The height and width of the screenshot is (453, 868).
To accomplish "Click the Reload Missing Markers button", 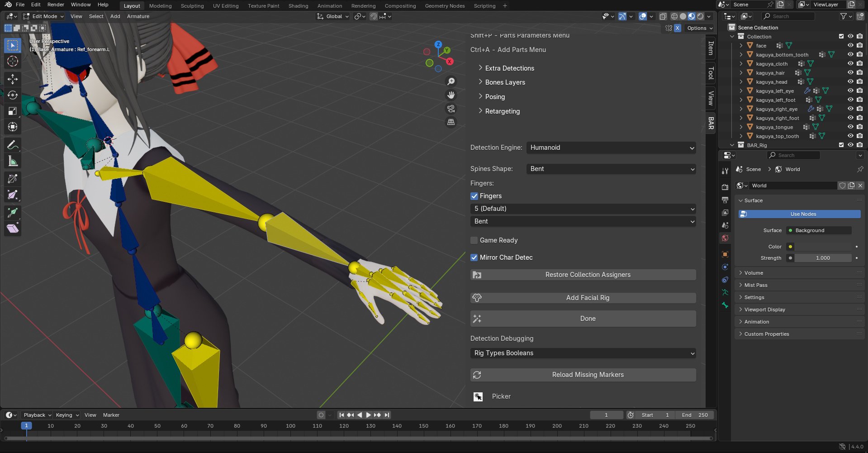I will (587, 374).
